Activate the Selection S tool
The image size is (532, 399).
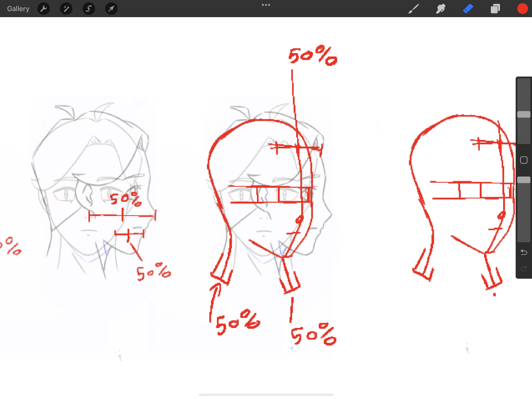point(89,9)
